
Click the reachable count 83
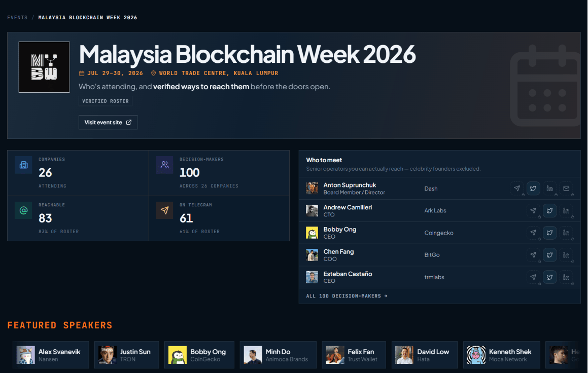point(45,218)
